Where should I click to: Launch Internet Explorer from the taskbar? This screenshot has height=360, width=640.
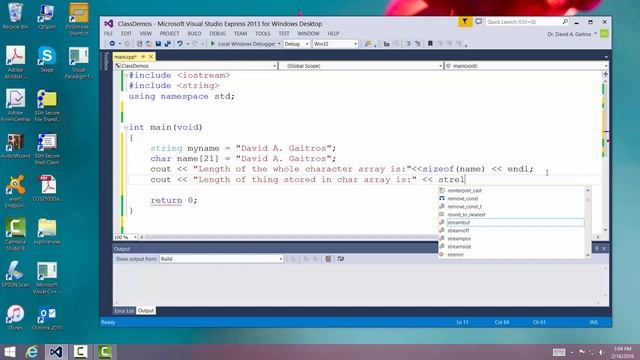click(32, 351)
